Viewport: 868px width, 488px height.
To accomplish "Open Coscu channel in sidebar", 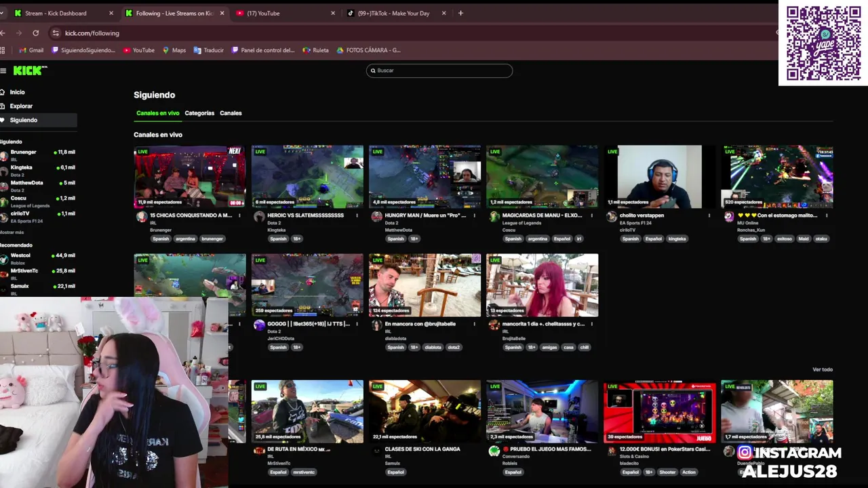I will (38, 201).
